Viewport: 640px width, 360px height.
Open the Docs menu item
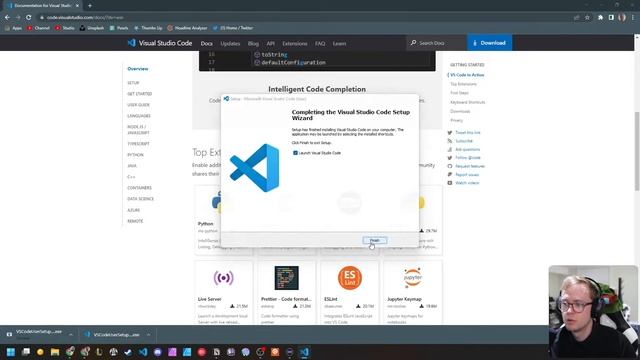pyautogui.click(x=207, y=43)
